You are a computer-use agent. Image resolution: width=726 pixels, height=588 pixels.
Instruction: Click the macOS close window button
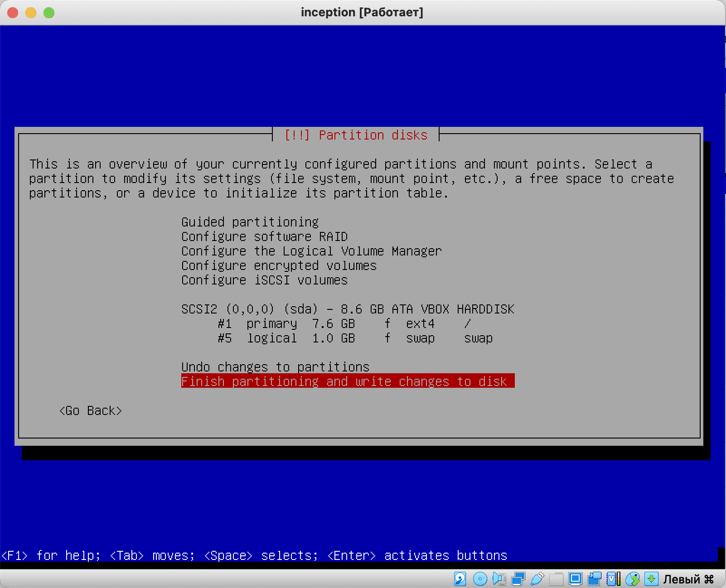[13, 13]
